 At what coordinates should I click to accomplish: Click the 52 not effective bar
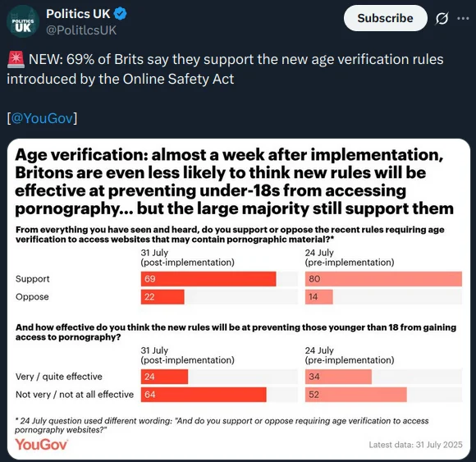[x=356, y=395]
